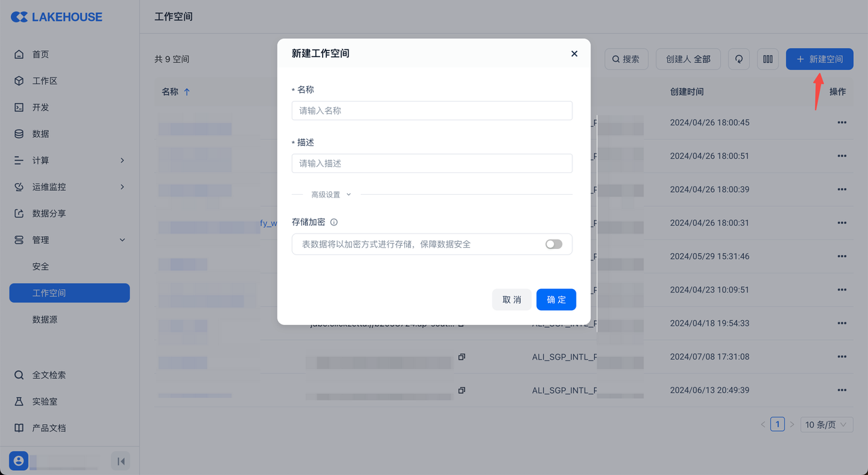Enable the storage encryption toggle
This screenshot has width=868, height=475.
point(553,244)
